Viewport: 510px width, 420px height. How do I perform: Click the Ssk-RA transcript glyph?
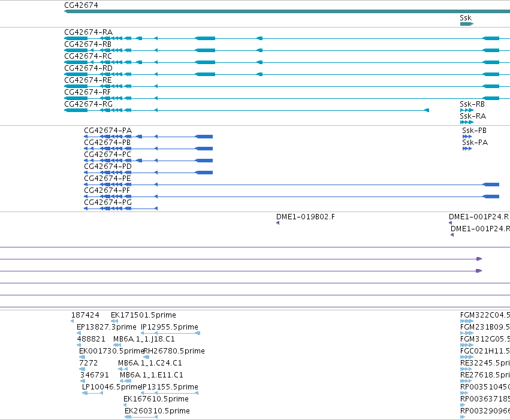(467, 122)
